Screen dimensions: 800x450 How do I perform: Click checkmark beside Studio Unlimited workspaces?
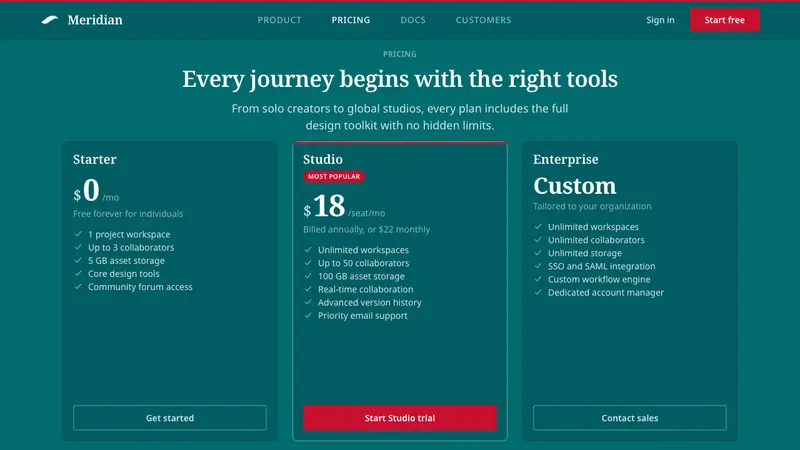tap(308, 250)
